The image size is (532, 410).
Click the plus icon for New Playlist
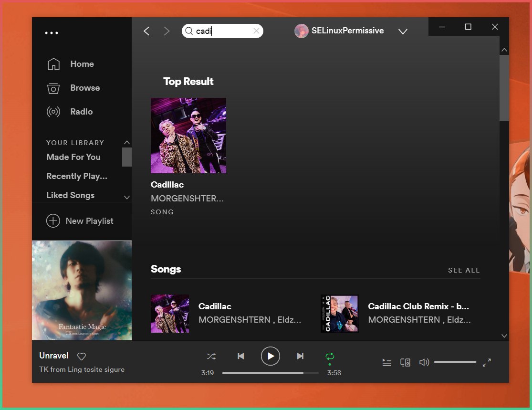pos(53,221)
